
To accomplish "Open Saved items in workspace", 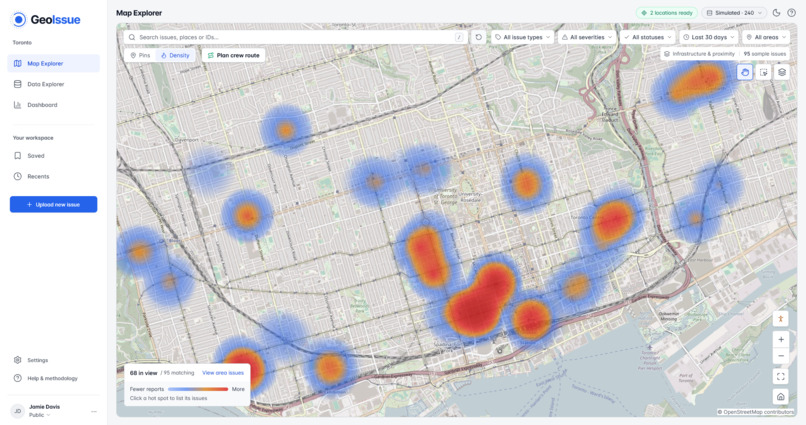I will pyautogui.click(x=53, y=156).
